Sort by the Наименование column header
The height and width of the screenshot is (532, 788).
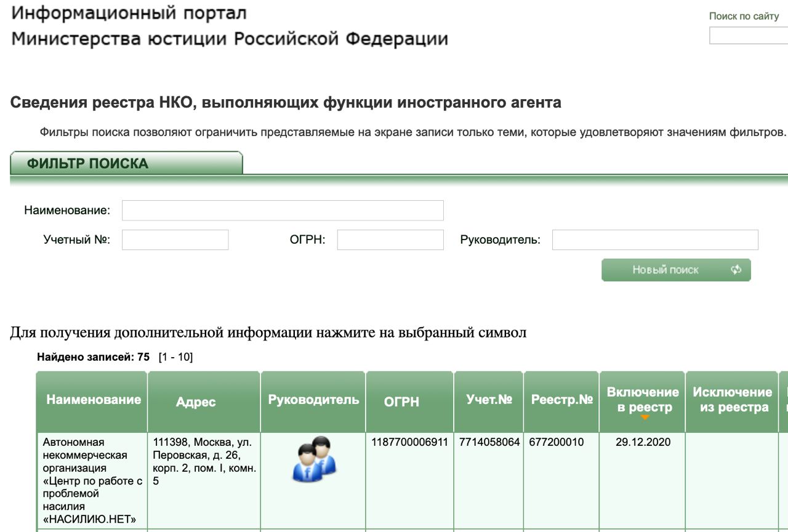click(x=92, y=401)
